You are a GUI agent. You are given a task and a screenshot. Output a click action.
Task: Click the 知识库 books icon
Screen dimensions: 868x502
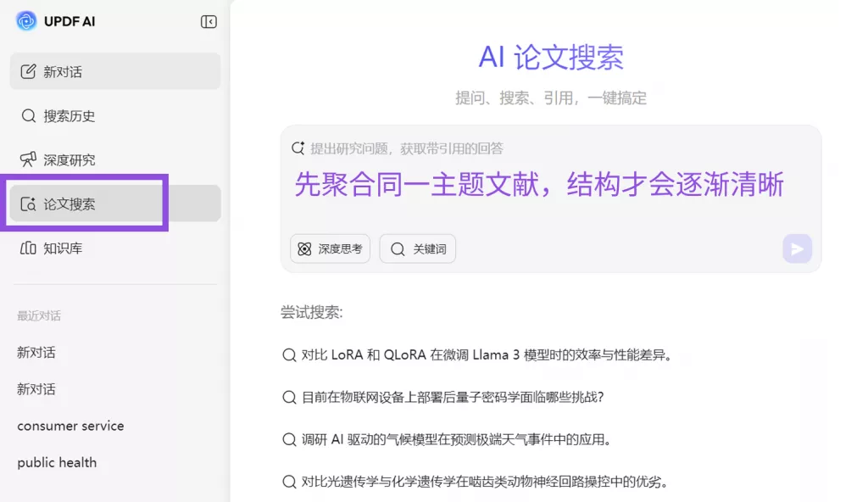(x=28, y=248)
